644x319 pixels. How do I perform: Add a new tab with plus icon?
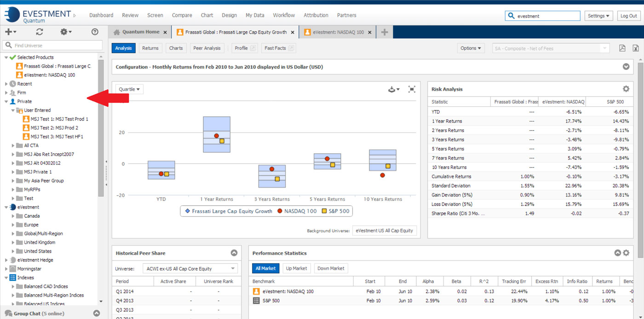pyautogui.click(x=385, y=32)
